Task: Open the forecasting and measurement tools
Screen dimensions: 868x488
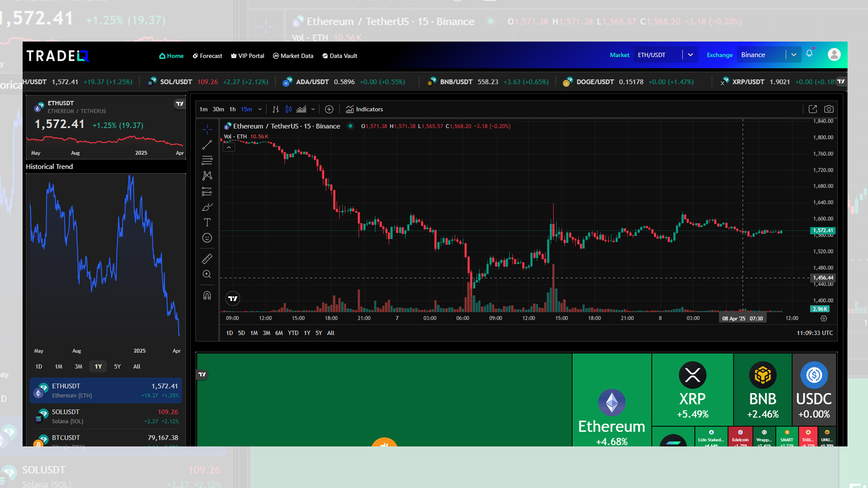Action: pyautogui.click(x=207, y=192)
